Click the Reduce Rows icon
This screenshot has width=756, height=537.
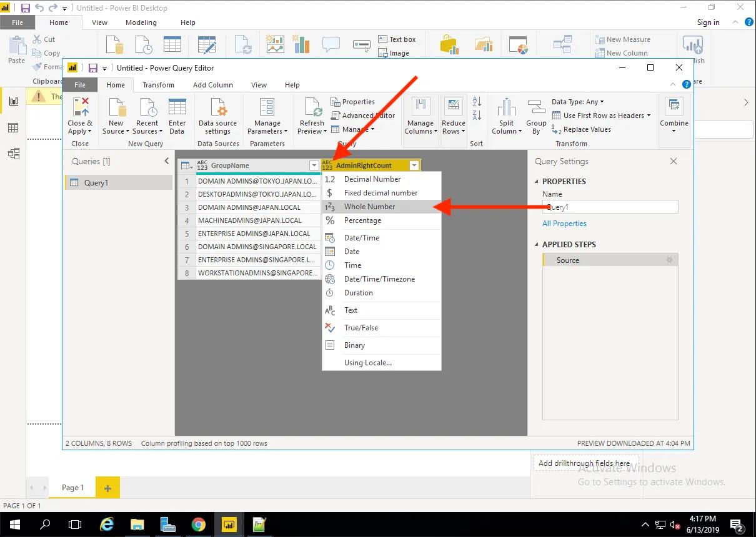point(453,106)
